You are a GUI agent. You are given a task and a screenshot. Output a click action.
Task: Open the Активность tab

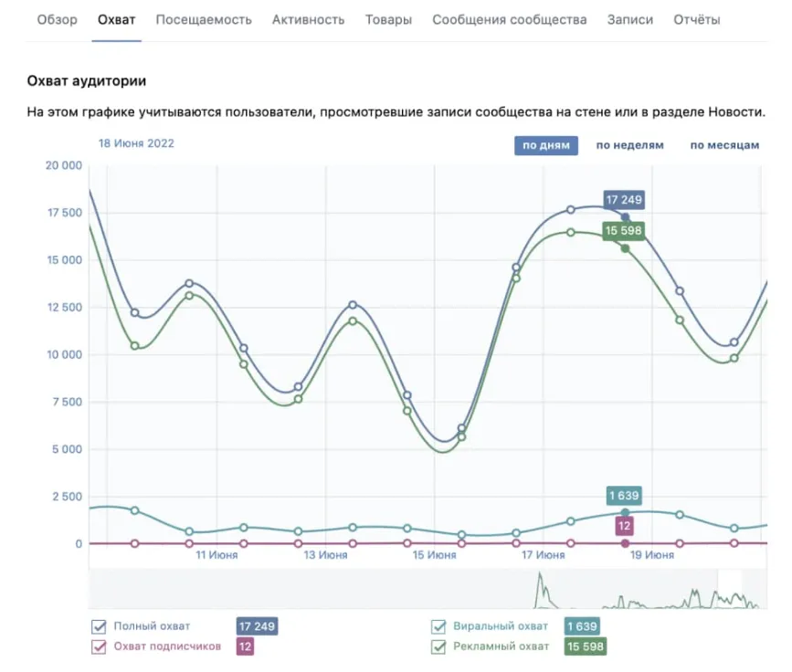pos(308,20)
